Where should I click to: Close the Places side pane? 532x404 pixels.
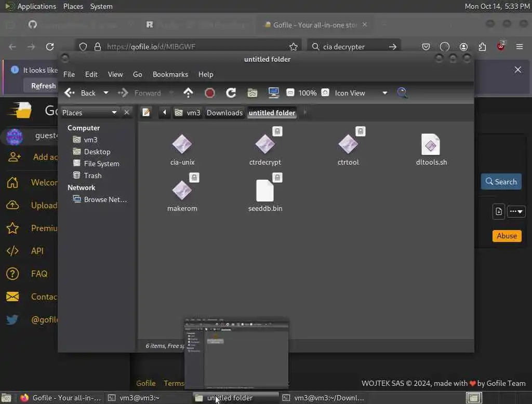pos(127,112)
